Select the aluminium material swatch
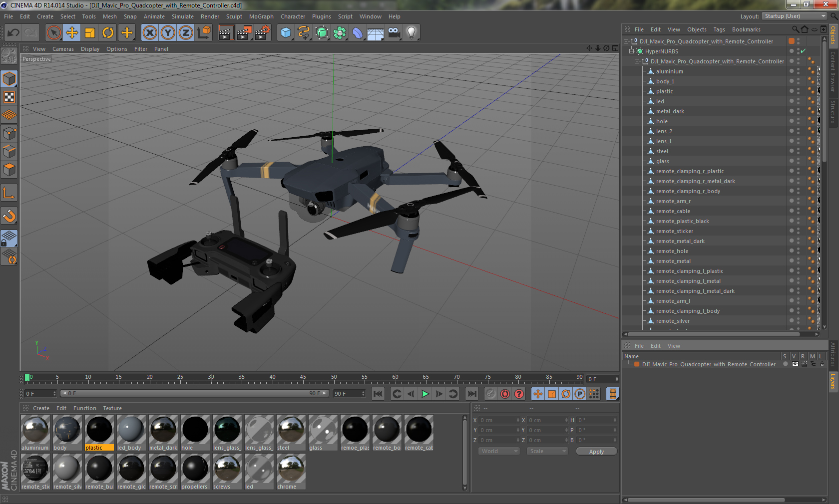 coord(35,433)
